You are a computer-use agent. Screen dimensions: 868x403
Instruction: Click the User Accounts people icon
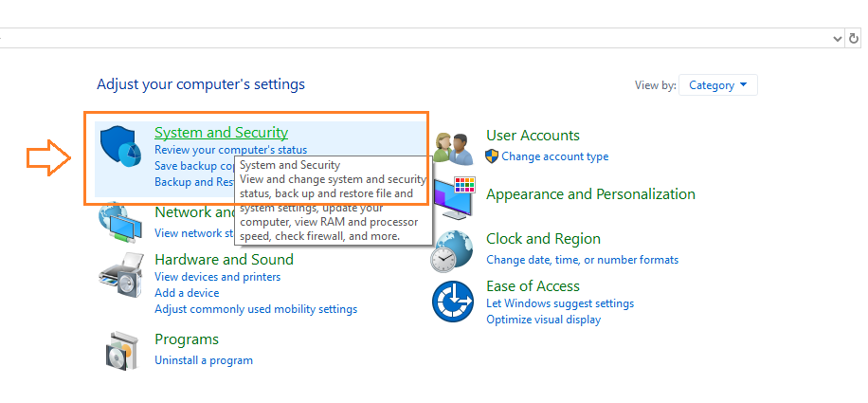coord(454,146)
